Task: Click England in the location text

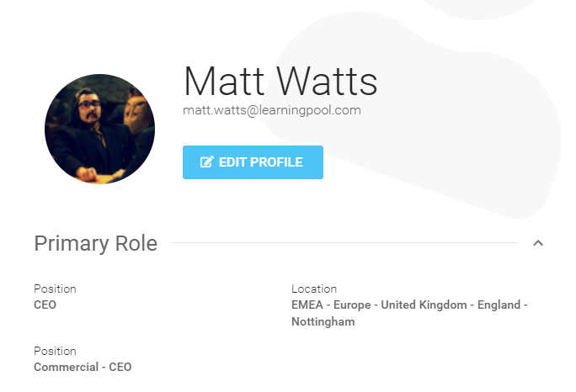Action: point(499,305)
